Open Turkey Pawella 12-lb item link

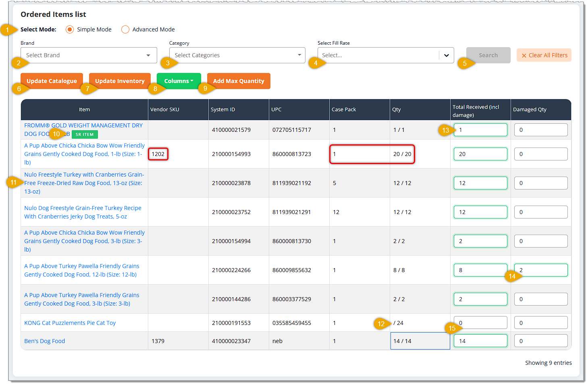pos(82,270)
